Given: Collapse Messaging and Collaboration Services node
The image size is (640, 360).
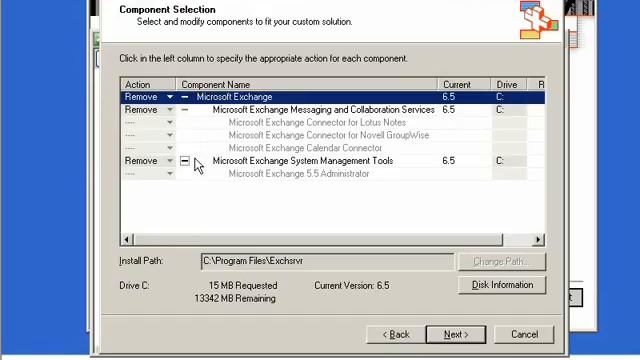Looking at the screenshot, I should (185, 110).
